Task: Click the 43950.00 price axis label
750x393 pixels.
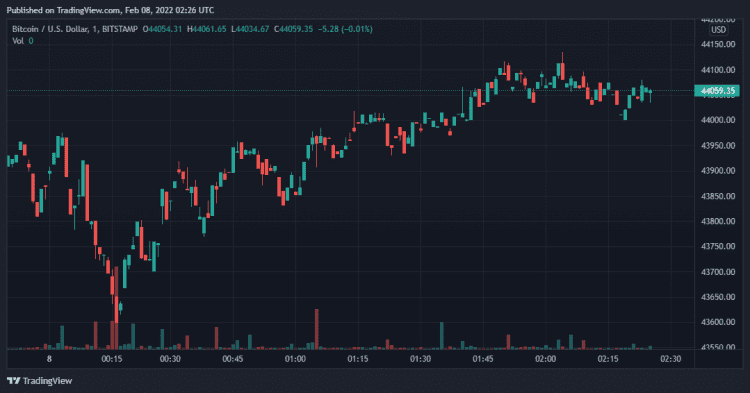Action: (x=718, y=145)
